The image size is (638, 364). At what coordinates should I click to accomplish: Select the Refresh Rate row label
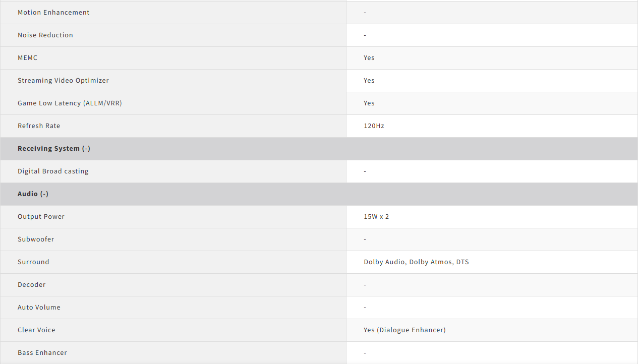tap(39, 126)
